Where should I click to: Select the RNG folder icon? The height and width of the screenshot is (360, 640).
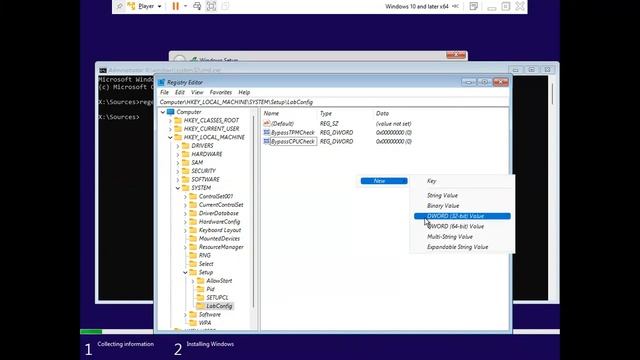(x=193, y=256)
